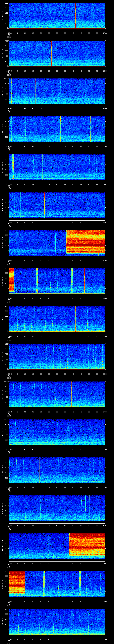Click the red impulse line near 38 seconds in 22:26 panel
The height and width of the screenshot is (644, 114).
click(72, 394)
